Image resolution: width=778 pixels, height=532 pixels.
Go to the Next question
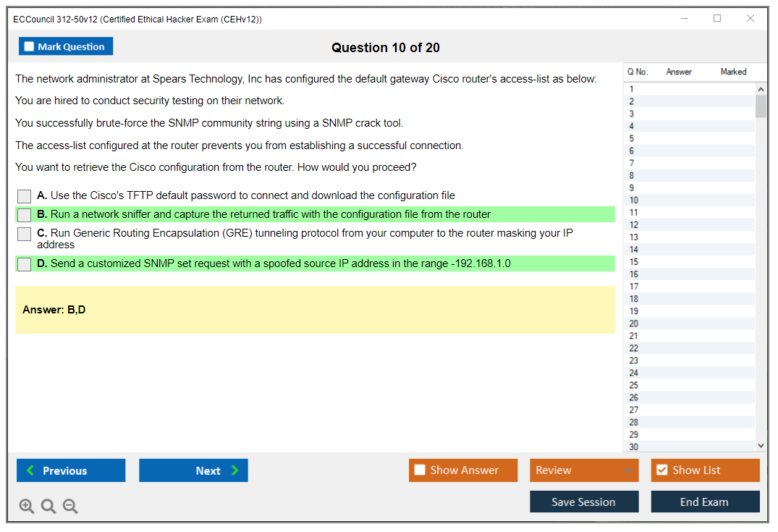pos(193,470)
